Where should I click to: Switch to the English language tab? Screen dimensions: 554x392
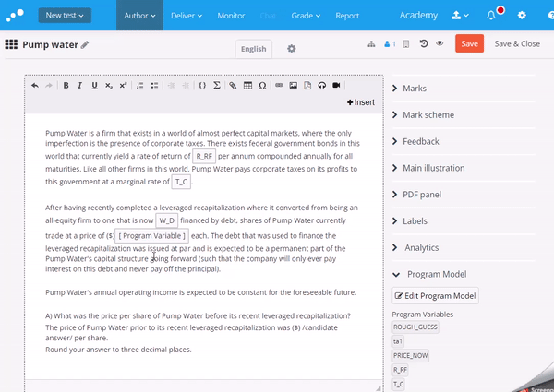253,49
